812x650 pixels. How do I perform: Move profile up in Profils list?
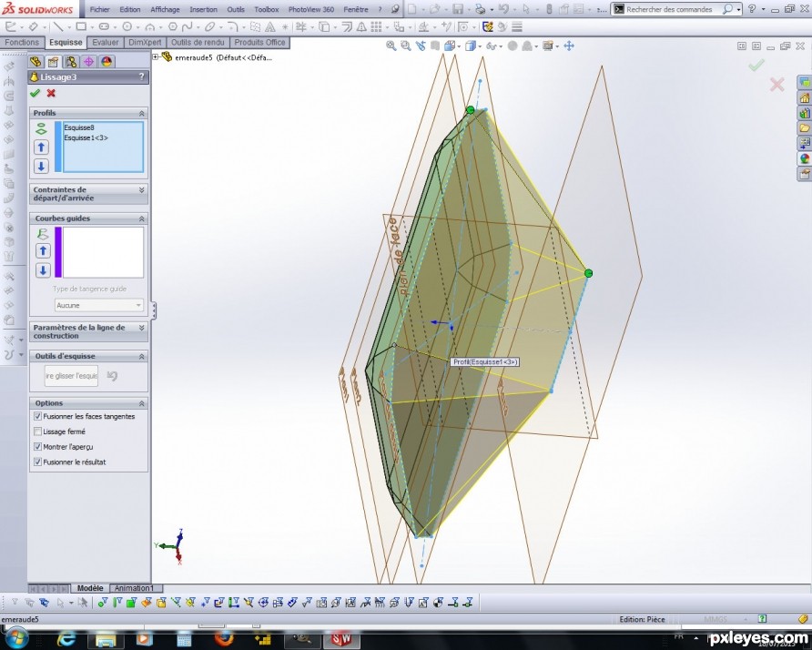[x=41, y=147]
